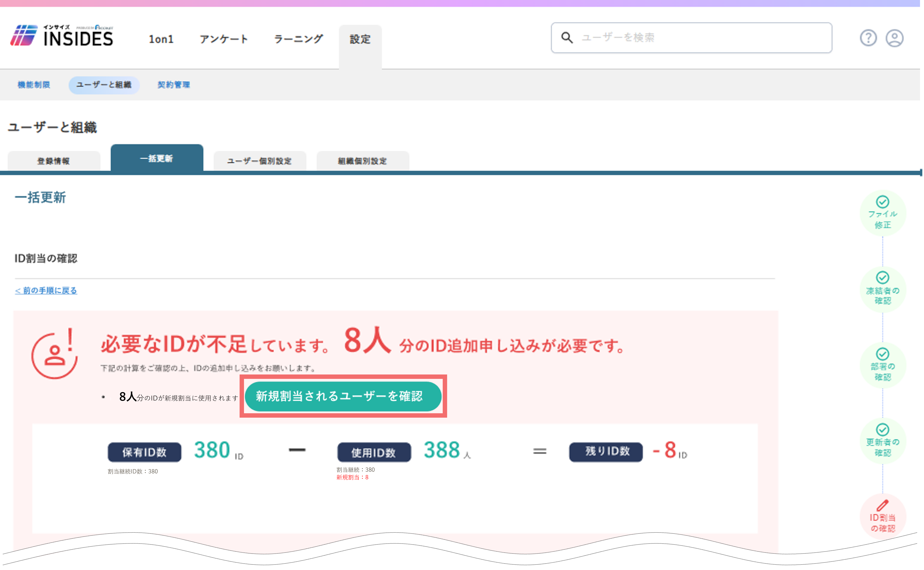The height and width of the screenshot is (570, 924).
Task: Switch to 機能制限 sub-menu
Action: (x=34, y=85)
